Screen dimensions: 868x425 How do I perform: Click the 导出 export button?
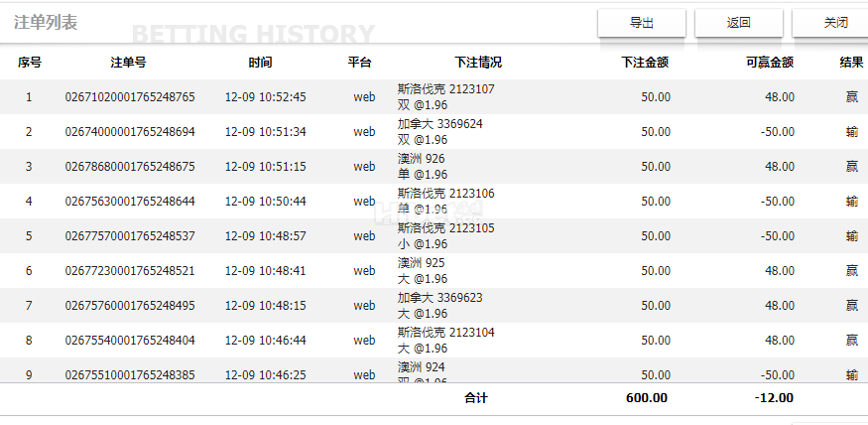[x=642, y=23]
